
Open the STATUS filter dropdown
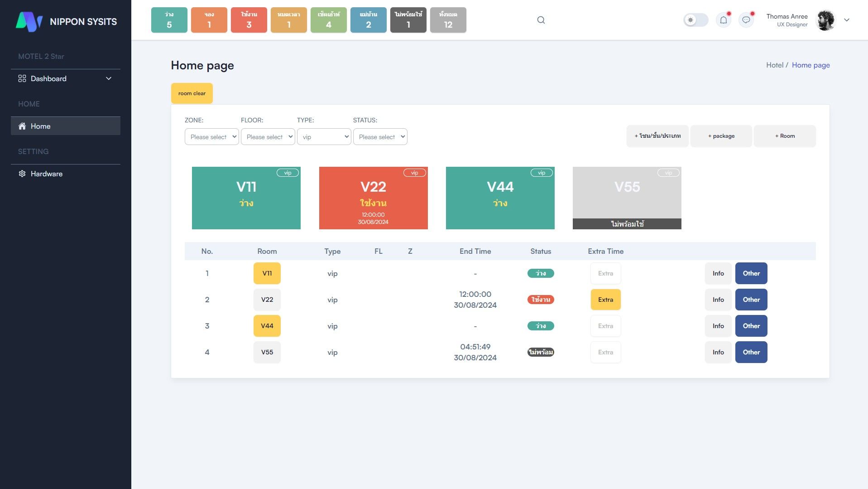pos(380,137)
